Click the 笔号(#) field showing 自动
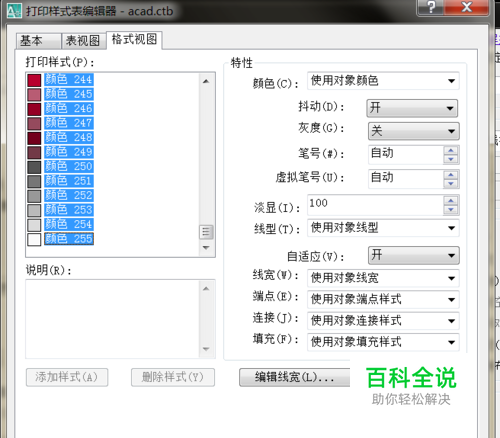The width and height of the screenshot is (500, 438). [x=406, y=155]
